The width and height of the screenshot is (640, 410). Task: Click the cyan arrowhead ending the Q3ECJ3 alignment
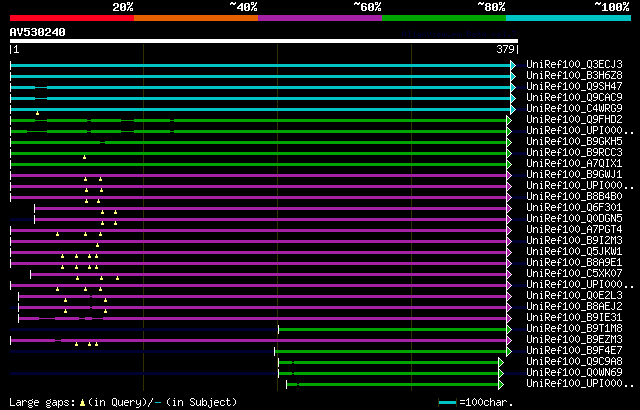(x=513, y=65)
